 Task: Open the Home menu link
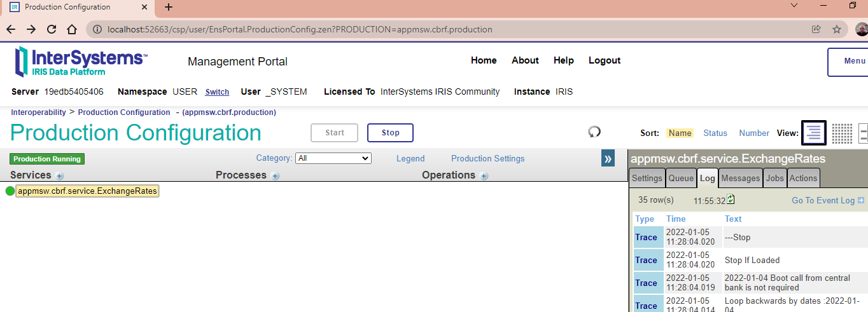click(484, 60)
